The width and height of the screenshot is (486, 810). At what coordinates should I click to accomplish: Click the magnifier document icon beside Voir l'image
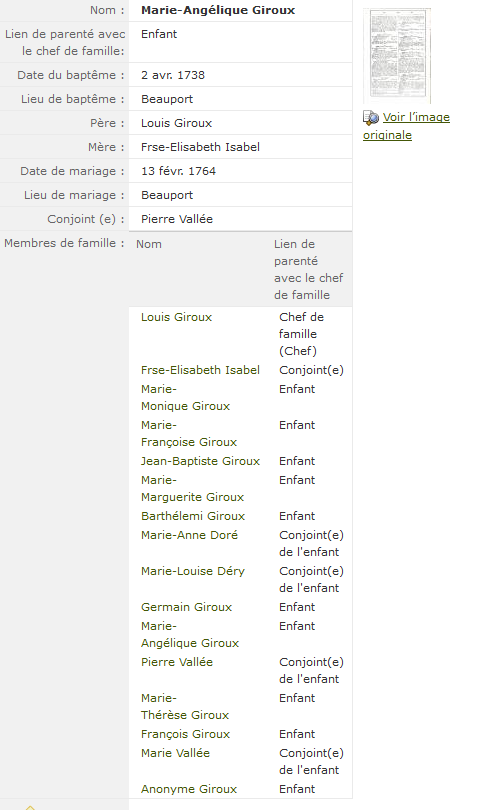click(371, 118)
